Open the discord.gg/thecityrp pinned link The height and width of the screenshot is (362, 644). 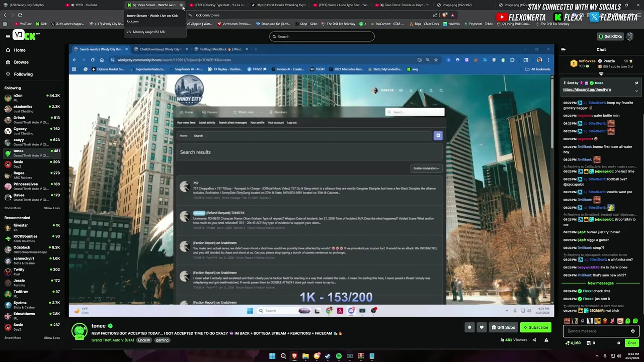pos(587,89)
